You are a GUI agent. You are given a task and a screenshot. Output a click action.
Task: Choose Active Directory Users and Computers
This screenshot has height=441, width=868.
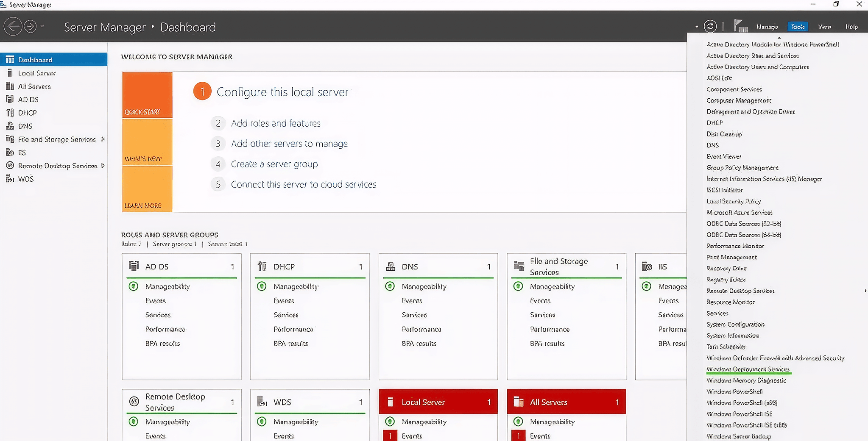758,67
